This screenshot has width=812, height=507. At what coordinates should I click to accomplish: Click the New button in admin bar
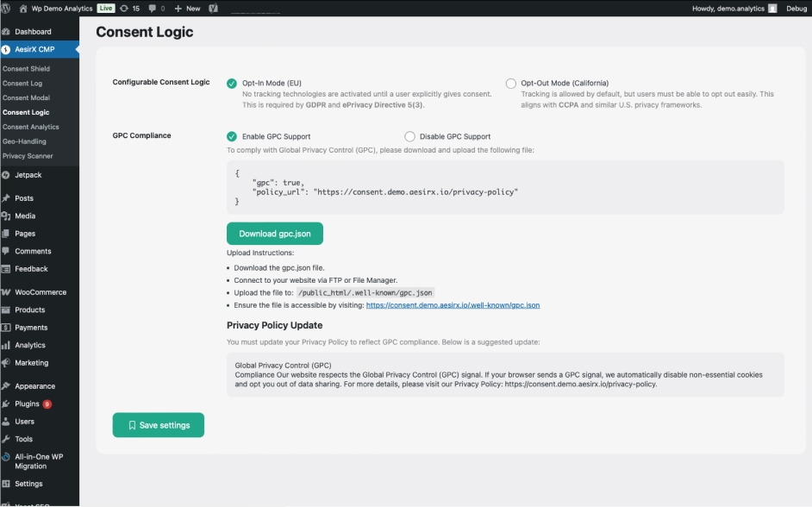(x=187, y=9)
